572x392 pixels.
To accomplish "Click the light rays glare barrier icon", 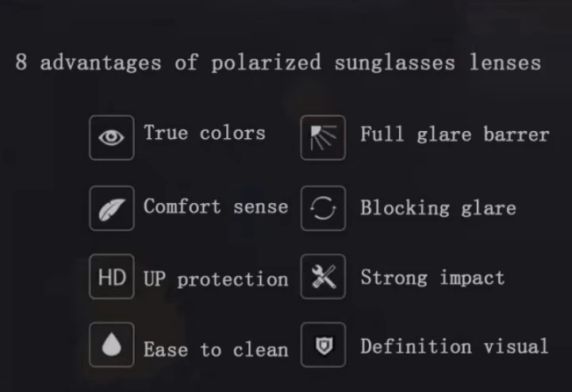I will pos(323,137).
